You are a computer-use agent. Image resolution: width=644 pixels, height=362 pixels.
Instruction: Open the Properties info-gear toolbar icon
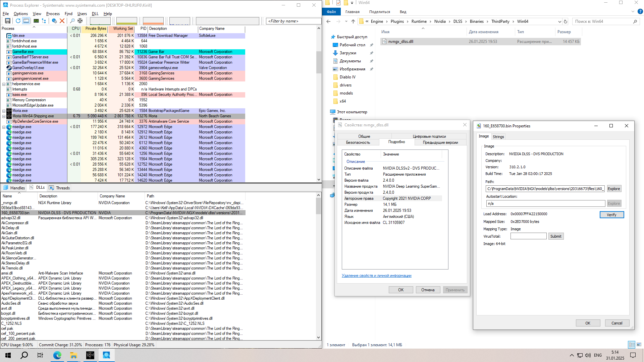[54, 21]
